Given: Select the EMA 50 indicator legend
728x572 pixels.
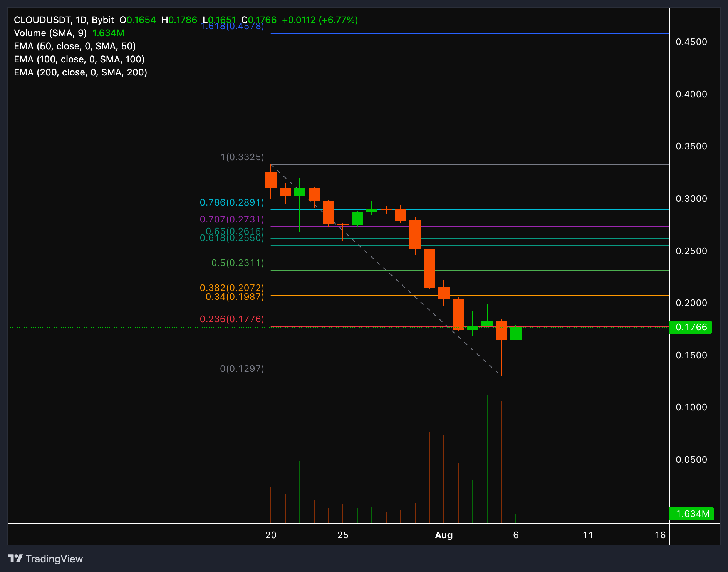Looking at the screenshot, I should [x=75, y=46].
